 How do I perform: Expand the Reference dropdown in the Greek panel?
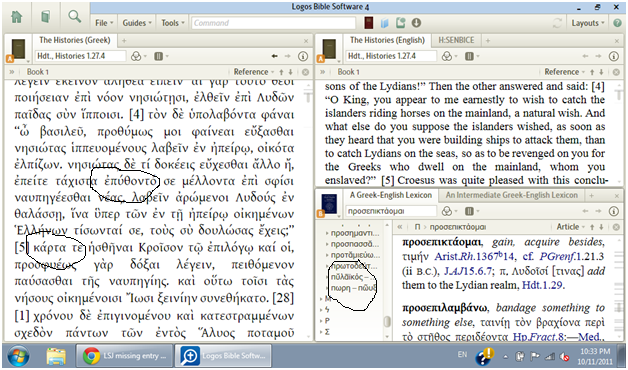point(254,72)
